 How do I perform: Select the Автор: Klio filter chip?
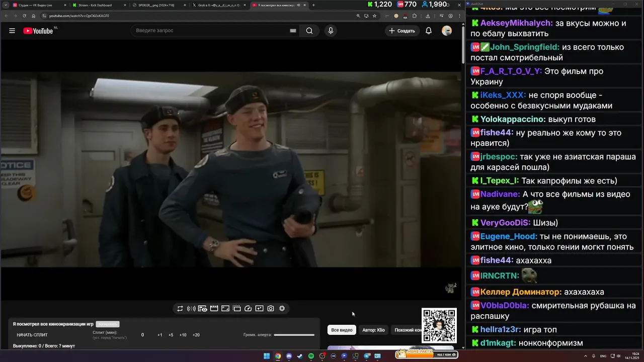[x=373, y=330]
